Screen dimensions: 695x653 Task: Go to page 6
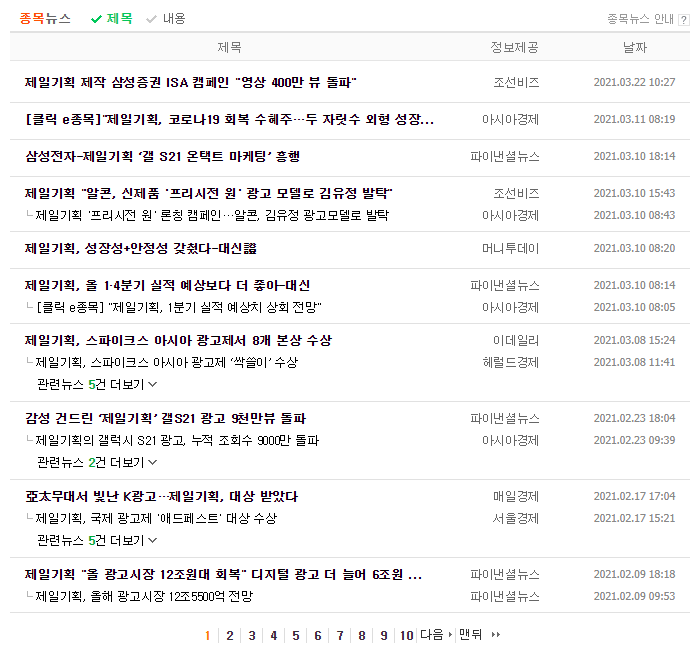pyautogui.click(x=318, y=636)
